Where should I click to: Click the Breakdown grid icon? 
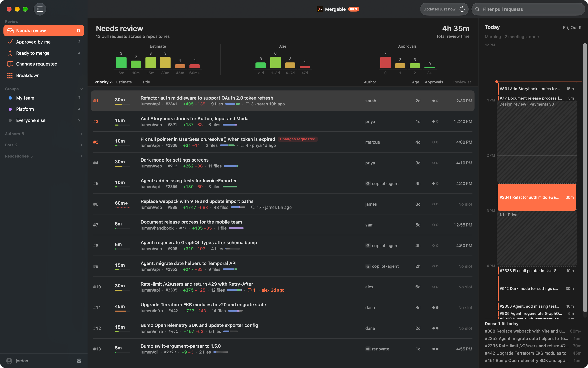click(x=10, y=75)
